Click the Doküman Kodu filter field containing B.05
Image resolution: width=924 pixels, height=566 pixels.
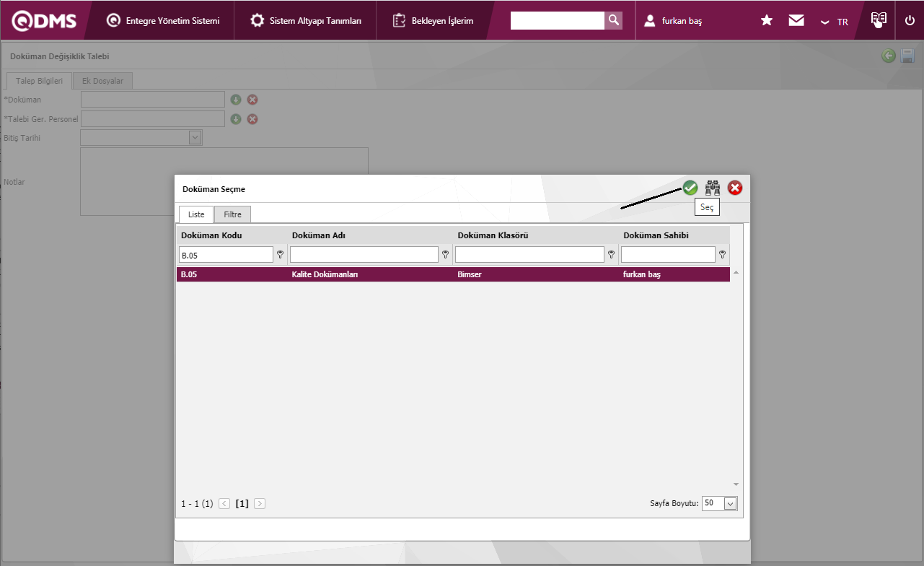226,254
